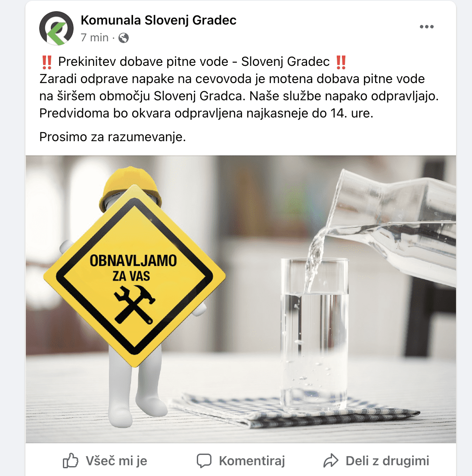Open the post image on the yellow Obnavljamo za vas sign
Image resolution: width=472 pixels, height=476 pixels.
tap(134, 276)
